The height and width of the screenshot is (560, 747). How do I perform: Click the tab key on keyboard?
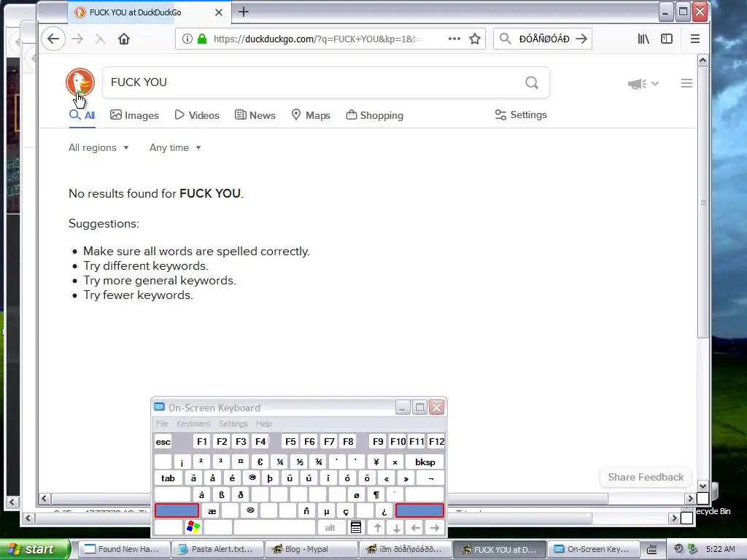point(168,478)
